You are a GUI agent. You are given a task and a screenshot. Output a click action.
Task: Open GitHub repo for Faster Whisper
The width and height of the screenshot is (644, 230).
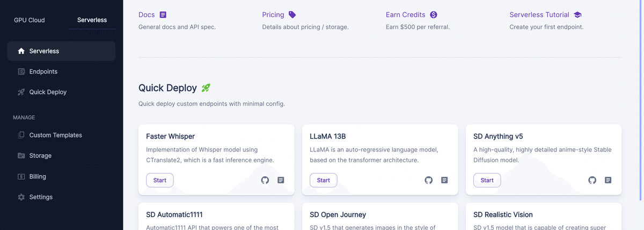pos(265,181)
